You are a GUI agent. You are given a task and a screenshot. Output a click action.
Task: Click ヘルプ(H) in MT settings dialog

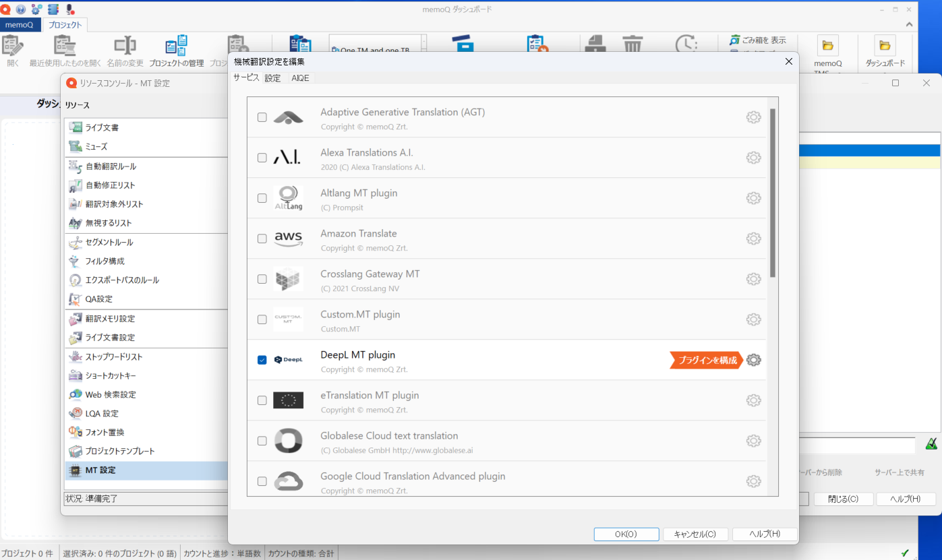(765, 534)
